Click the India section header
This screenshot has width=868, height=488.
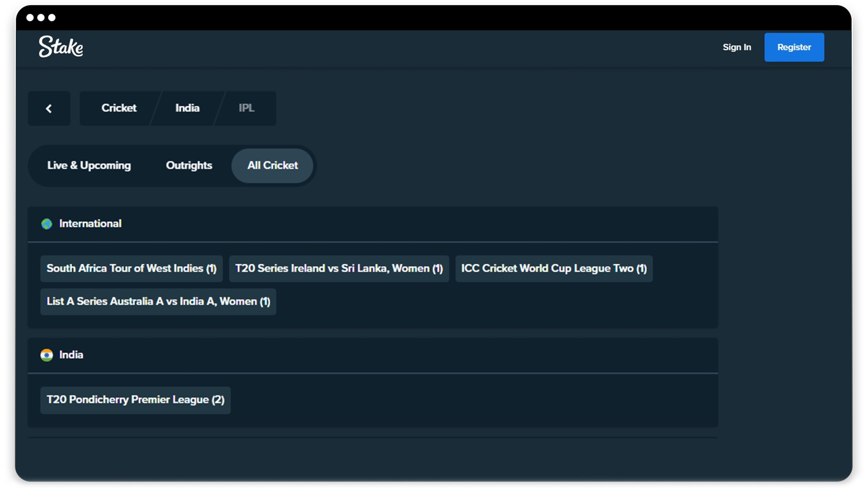pyautogui.click(x=71, y=355)
